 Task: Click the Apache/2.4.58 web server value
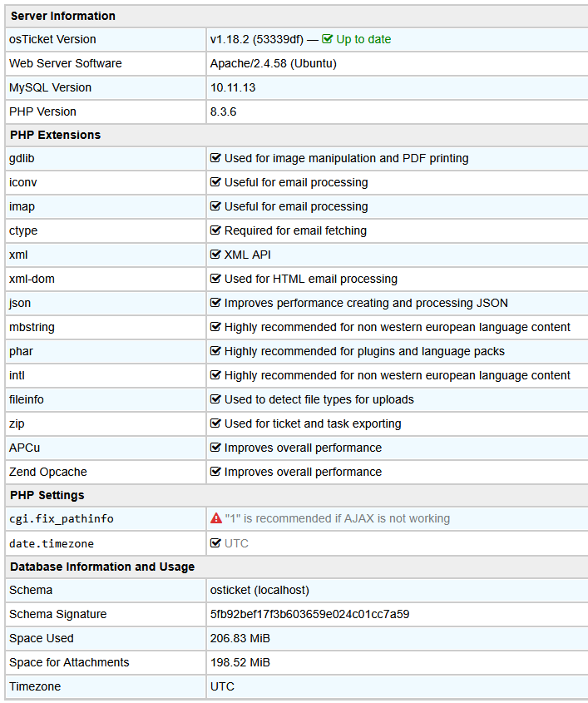tap(273, 63)
